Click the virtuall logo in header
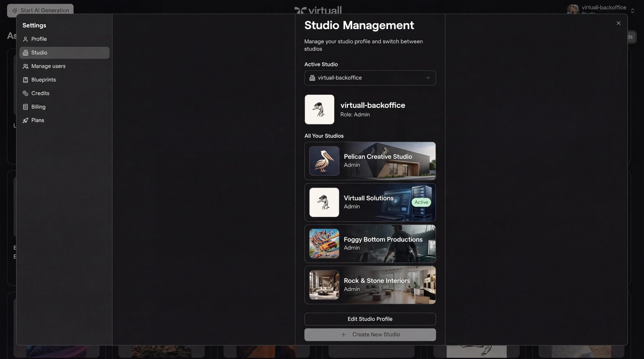This screenshot has width=644, height=359. [318, 10]
